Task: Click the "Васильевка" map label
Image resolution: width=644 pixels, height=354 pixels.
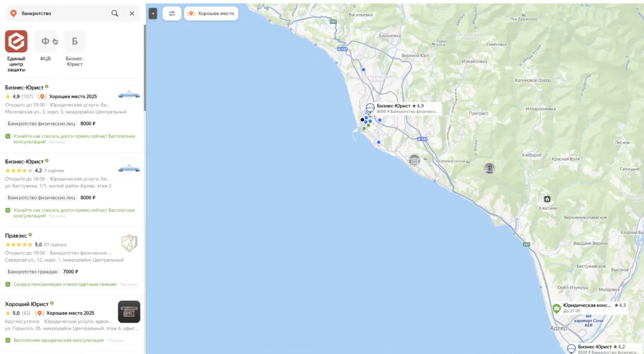Action: coord(361,15)
